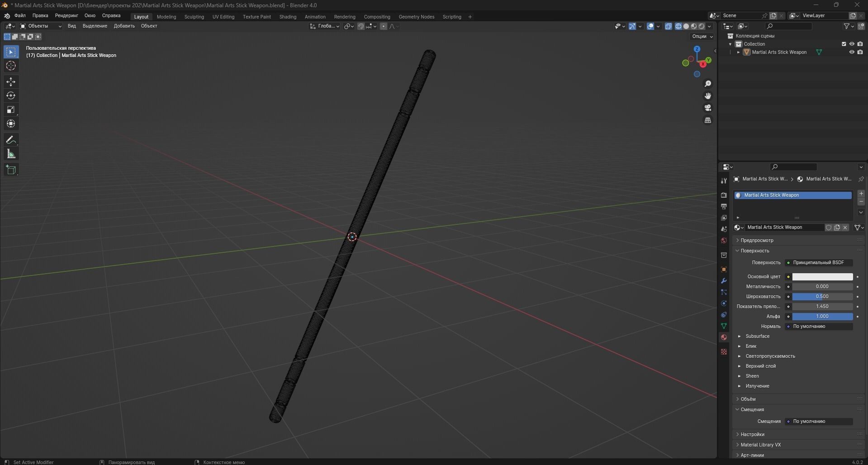
Task: Open the Principled BSDF surface dropdown
Action: coord(819,262)
